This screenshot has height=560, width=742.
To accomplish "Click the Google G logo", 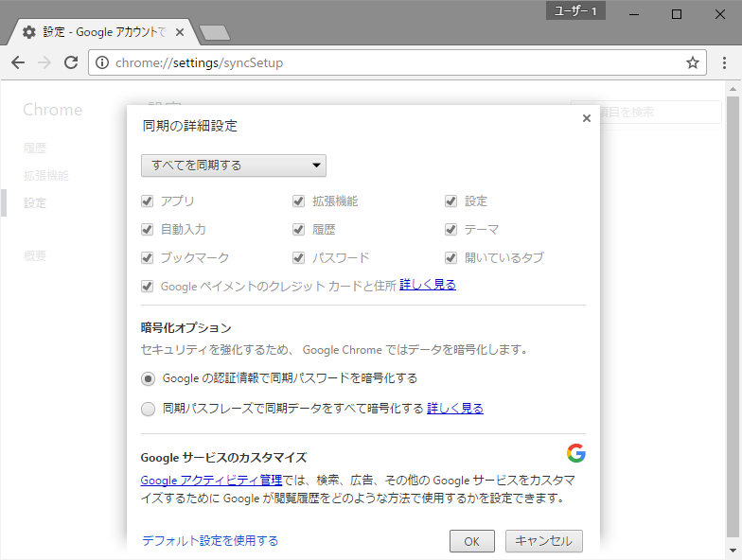I will tap(575, 453).
